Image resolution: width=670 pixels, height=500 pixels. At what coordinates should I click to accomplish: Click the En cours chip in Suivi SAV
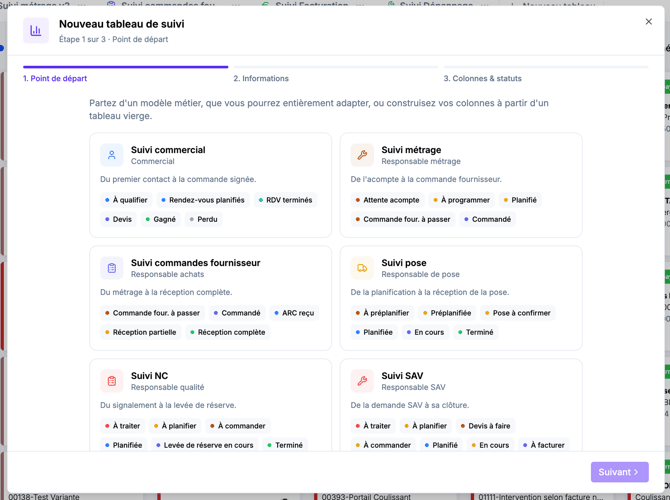click(x=490, y=445)
